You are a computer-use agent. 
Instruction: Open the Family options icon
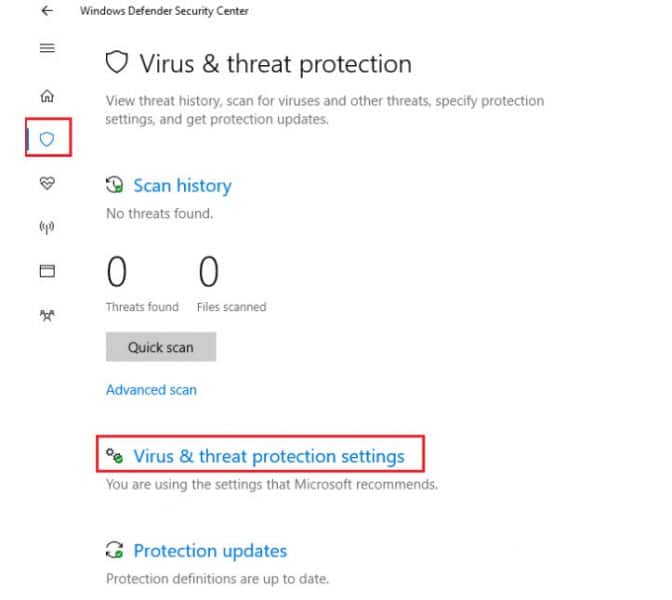click(47, 314)
